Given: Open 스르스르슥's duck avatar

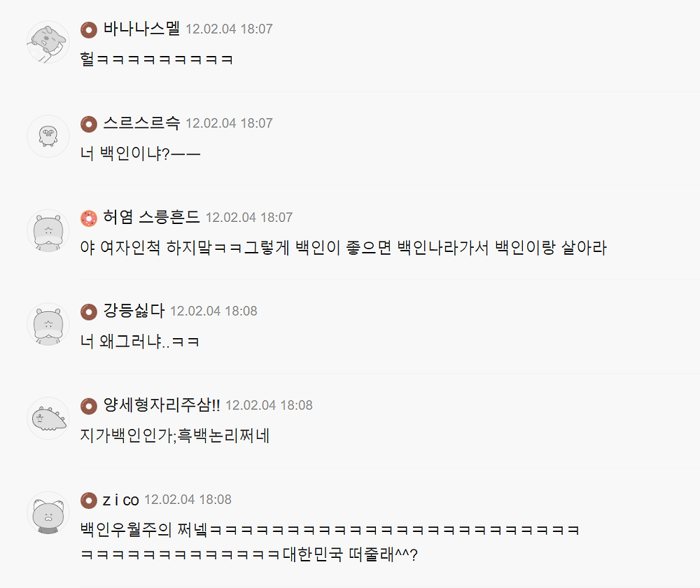Looking at the screenshot, I should coord(48,136).
